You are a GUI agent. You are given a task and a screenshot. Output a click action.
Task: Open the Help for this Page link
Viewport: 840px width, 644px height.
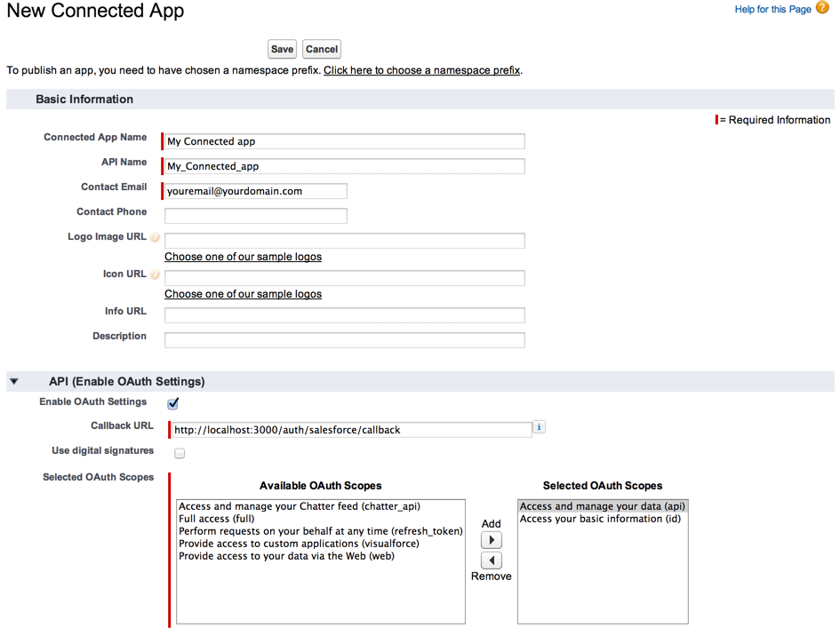pos(772,10)
